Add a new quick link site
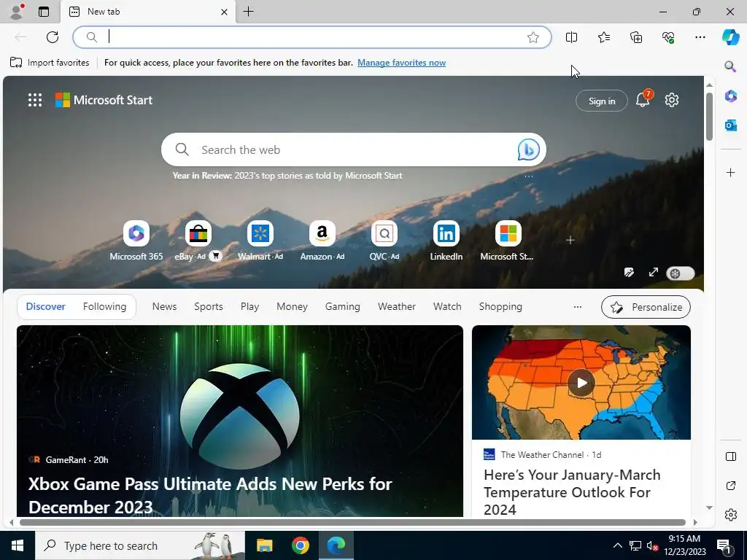Screen dimensions: 747x560 [570, 241]
